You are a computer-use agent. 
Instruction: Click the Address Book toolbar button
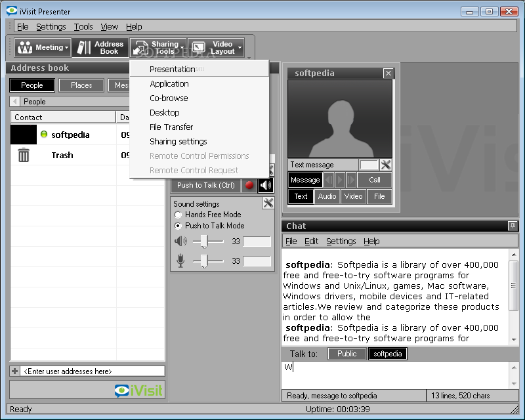[x=100, y=47]
